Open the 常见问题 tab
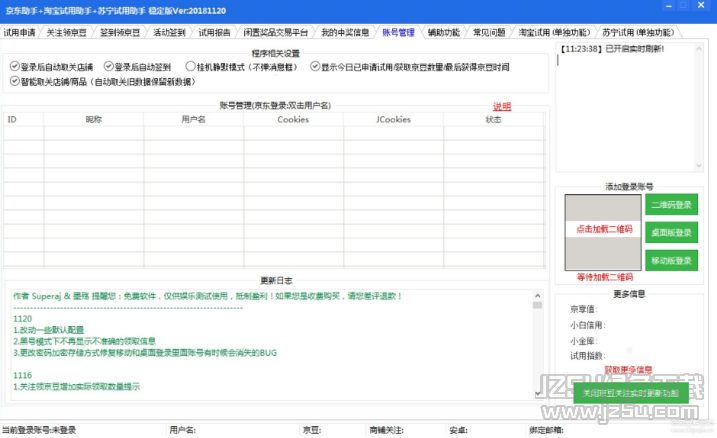The width and height of the screenshot is (717, 438). [489, 32]
